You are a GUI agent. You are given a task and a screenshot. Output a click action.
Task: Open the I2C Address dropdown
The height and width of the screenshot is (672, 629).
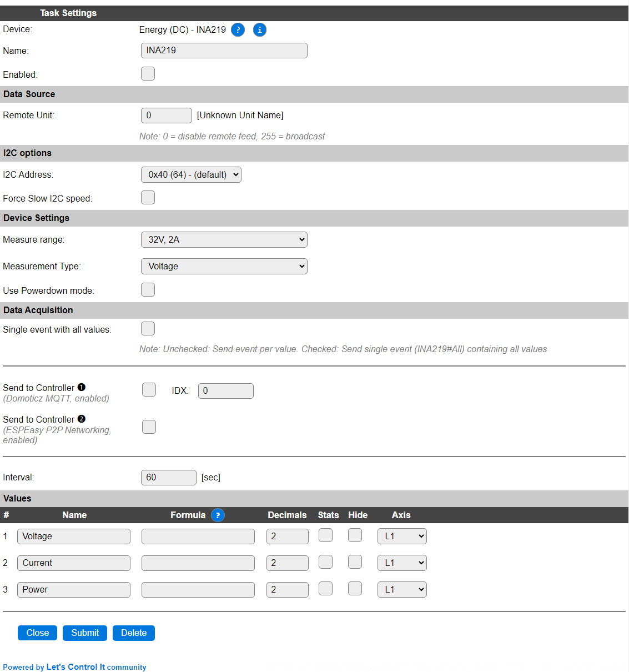[x=191, y=174]
